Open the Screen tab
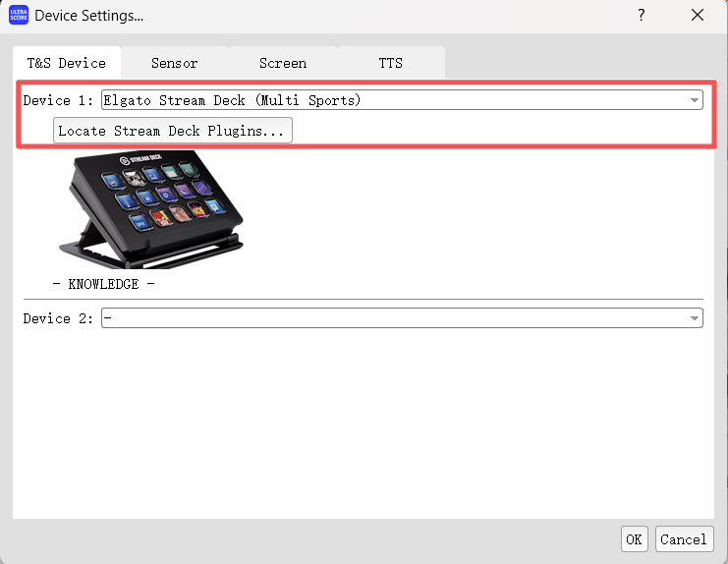 (282, 63)
